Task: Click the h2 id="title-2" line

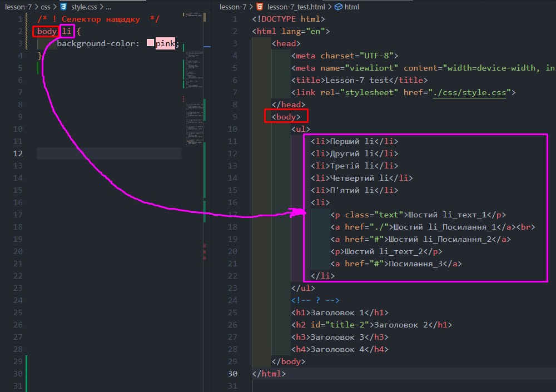Action: (371, 325)
